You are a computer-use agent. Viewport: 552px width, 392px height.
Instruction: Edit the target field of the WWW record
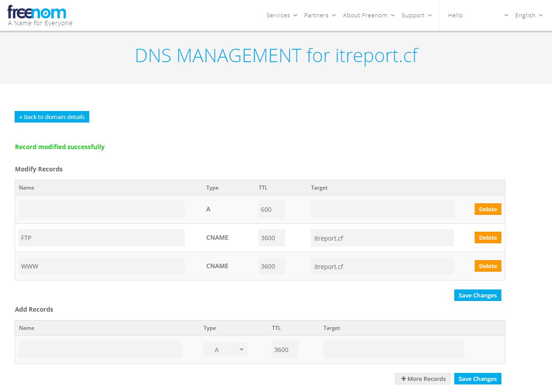point(382,266)
